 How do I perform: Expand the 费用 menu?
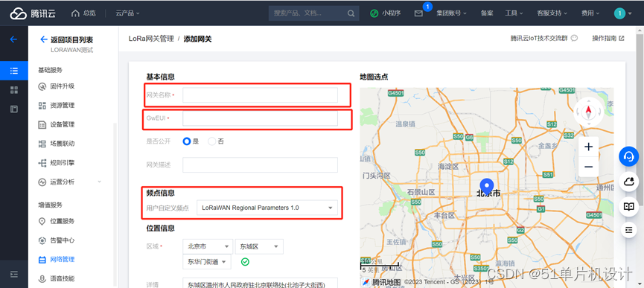[590, 13]
